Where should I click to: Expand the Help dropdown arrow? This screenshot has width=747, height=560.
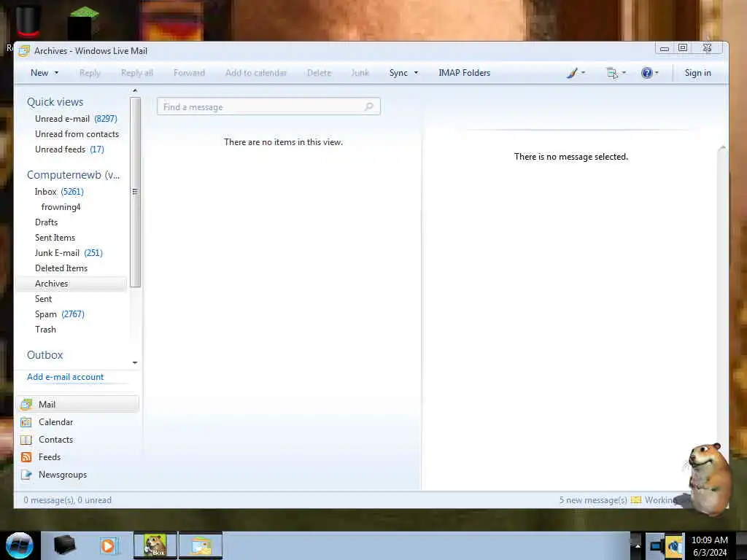657,73
